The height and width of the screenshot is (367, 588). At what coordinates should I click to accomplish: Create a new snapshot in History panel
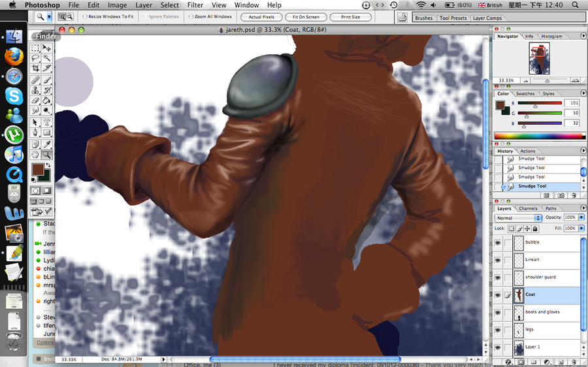click(561, 195)
